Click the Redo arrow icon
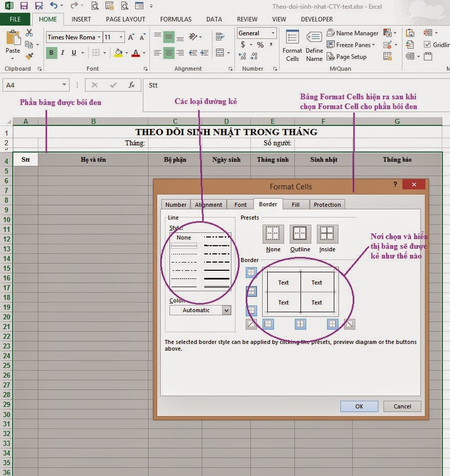Image resolution: width=450 pixels, height=476 pixels. click(74, 6)
